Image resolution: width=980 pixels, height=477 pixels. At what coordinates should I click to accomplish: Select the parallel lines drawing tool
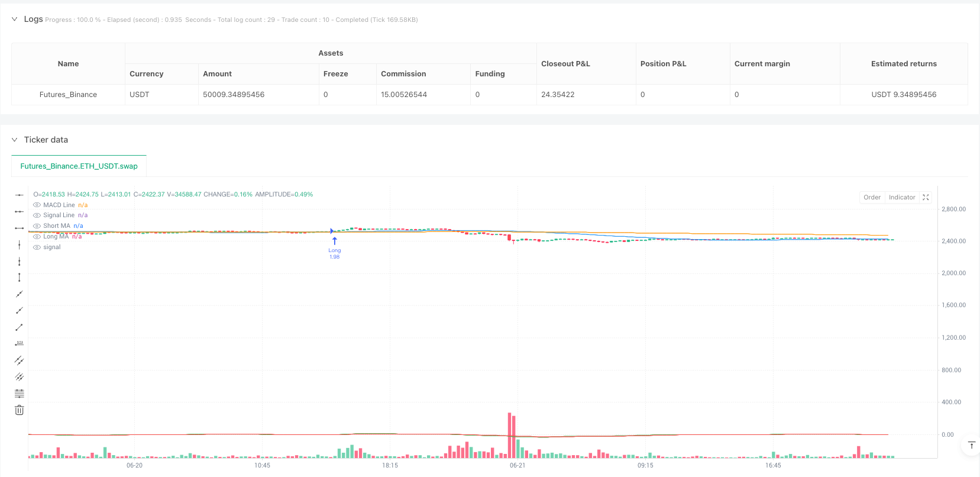[19, 360]
